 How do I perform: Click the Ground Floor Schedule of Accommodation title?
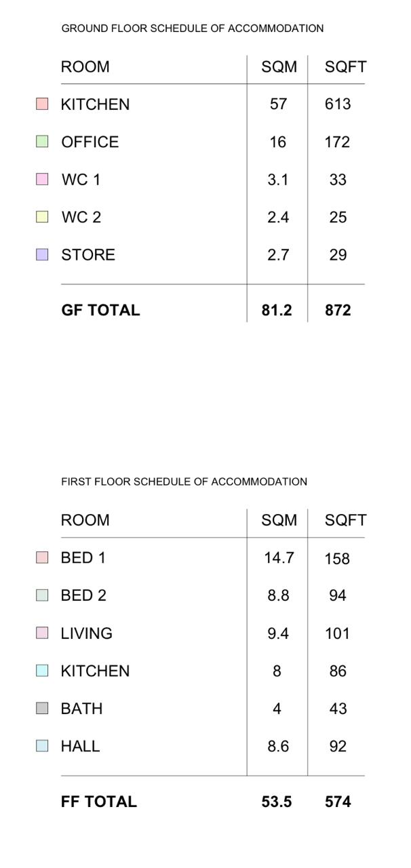[192, 28]
